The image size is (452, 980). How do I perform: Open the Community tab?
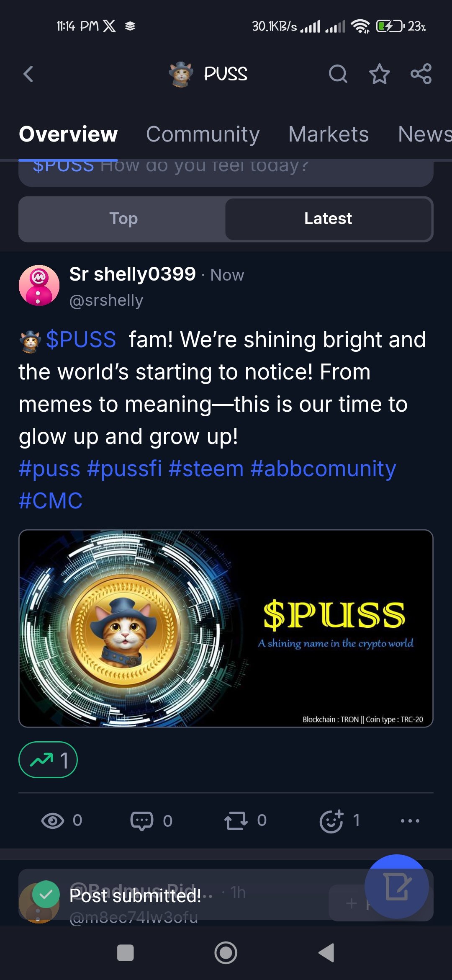click(203, 134)
